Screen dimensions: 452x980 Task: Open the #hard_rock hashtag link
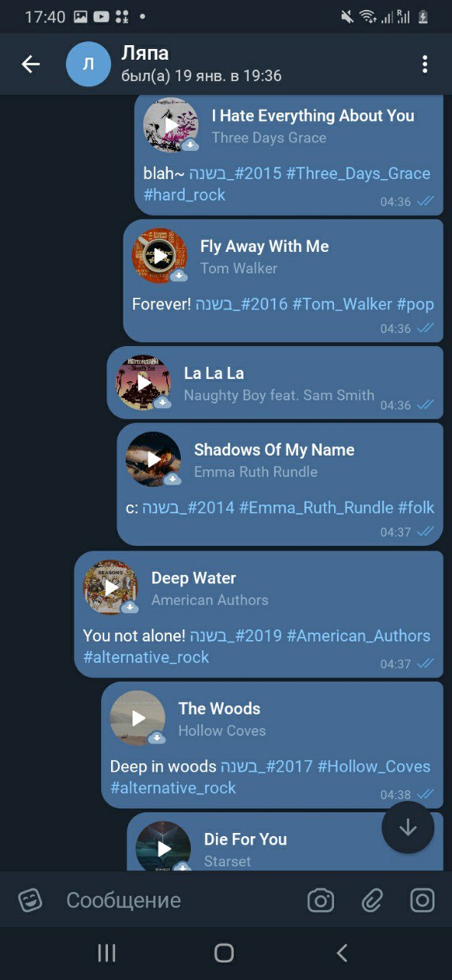(185, 195)
